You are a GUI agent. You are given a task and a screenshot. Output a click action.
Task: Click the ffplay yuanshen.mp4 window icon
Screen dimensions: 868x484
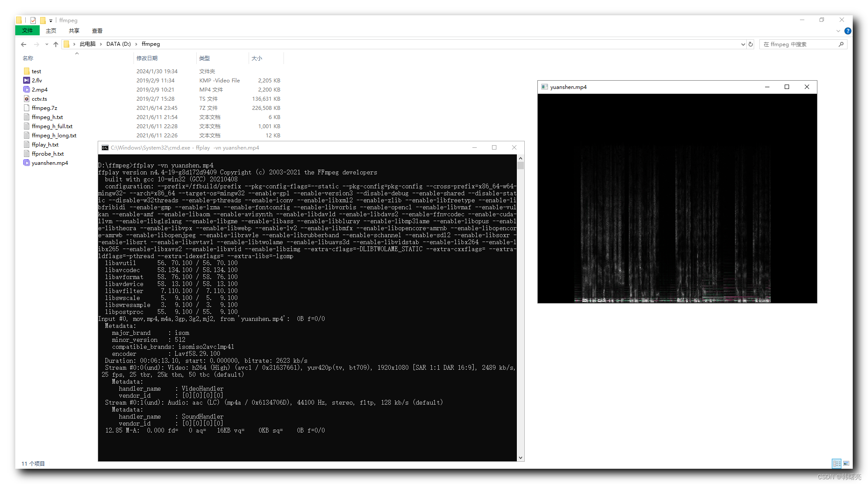544,87
